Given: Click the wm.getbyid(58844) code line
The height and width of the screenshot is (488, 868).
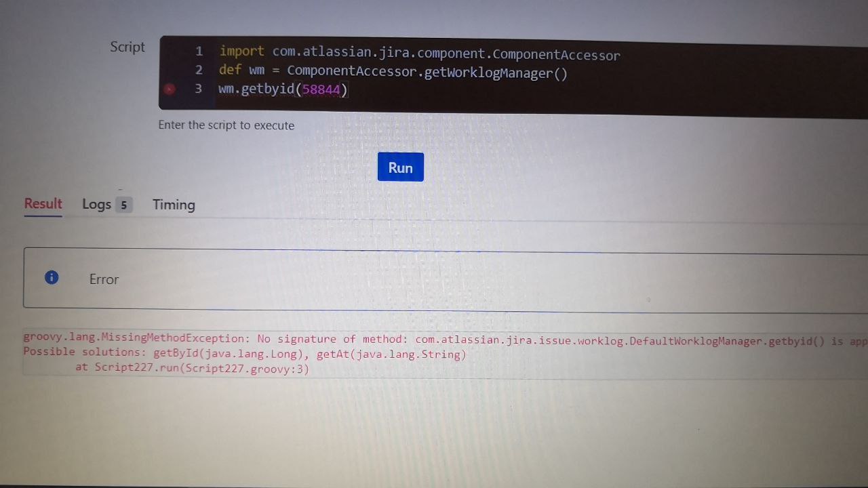Looking at the screenshot, I should [x=283, y=89].
